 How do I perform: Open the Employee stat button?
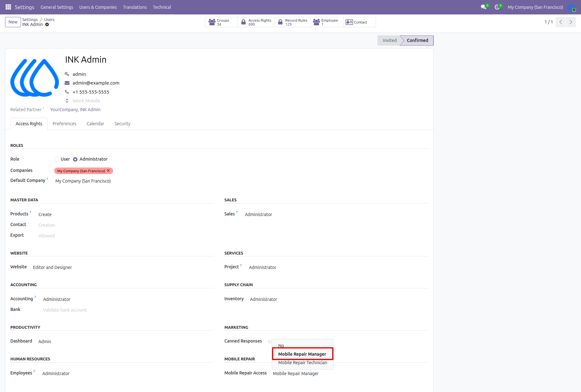(327, 22)
